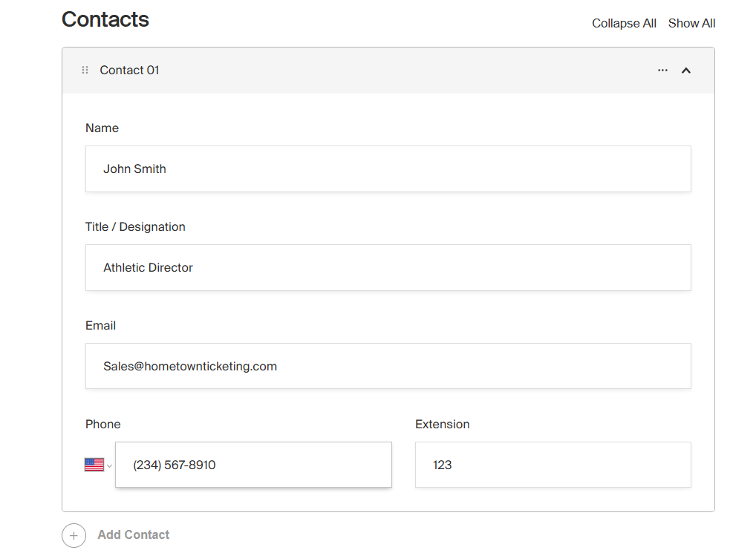Click the drag handle beside Contact 01

pyautogui.click(x=85, y=70)
